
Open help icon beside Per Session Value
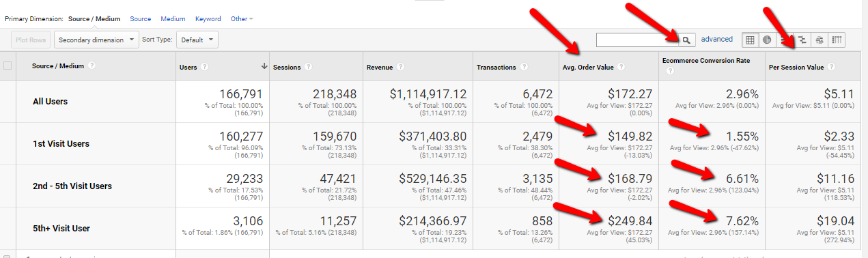click(831, 67)
